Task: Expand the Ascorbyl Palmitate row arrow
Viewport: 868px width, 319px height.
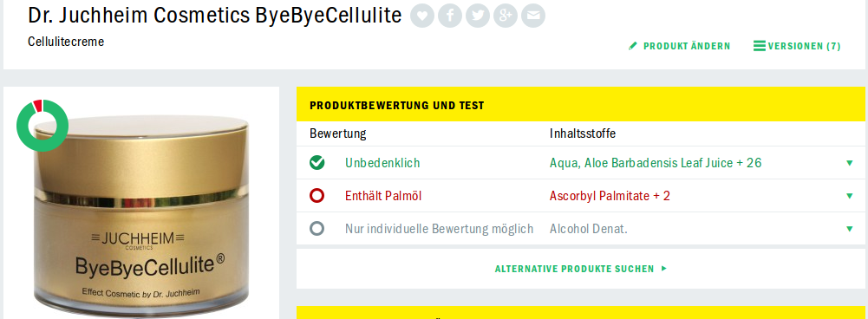Action: (x=850, y=196)
